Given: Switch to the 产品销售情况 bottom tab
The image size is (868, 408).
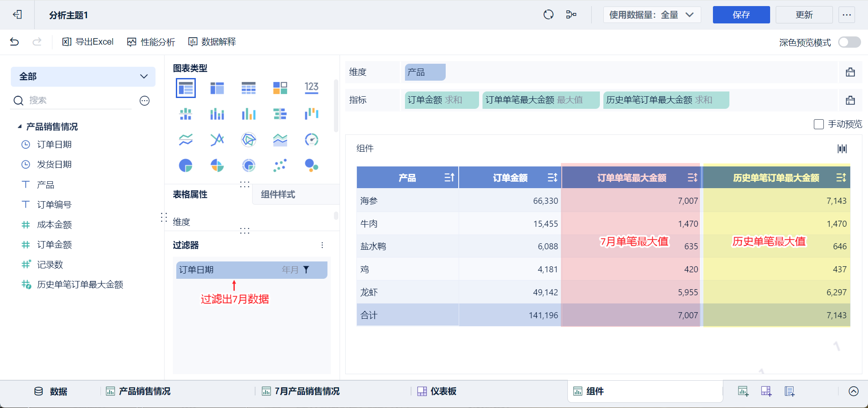Looking at the screenshot, I should 139,392.
